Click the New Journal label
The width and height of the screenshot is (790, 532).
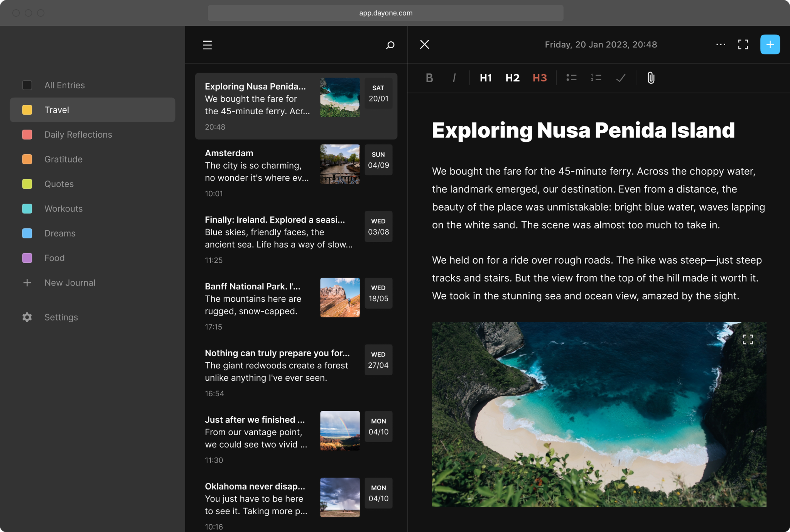tap(70, 283)
